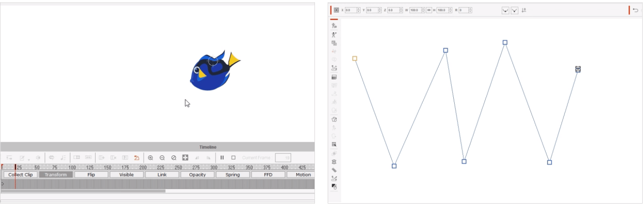The image size is (644, 205).
Task: Toggle the width-height aspect lock
Action: click(429, 10)
